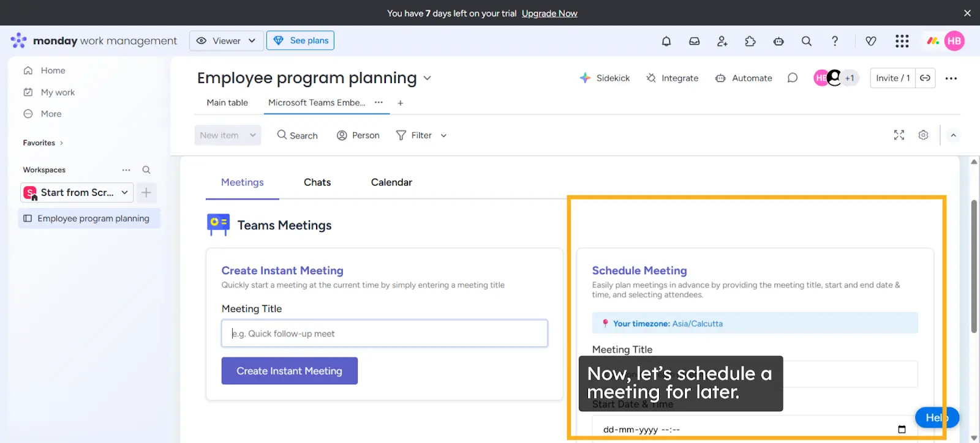
Task: Expand the Employee program planning title chevron
Action: pos(427,79)
